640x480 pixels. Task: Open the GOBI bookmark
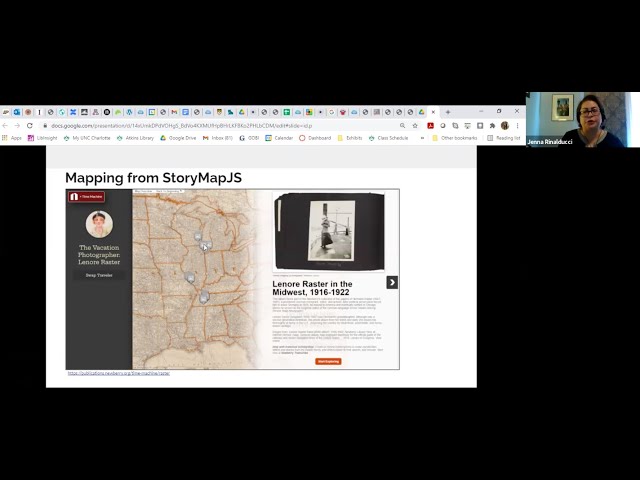pyautogui.click(x=249, y=138)
